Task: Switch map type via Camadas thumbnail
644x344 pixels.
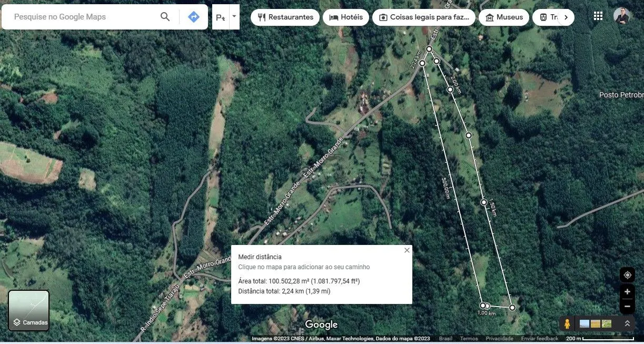Action: point(29,310)
